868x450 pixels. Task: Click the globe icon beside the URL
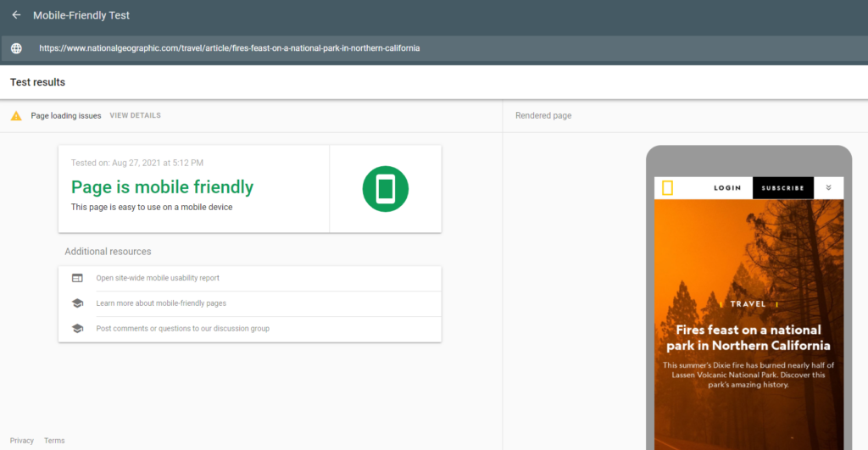[x=16, y=48]
